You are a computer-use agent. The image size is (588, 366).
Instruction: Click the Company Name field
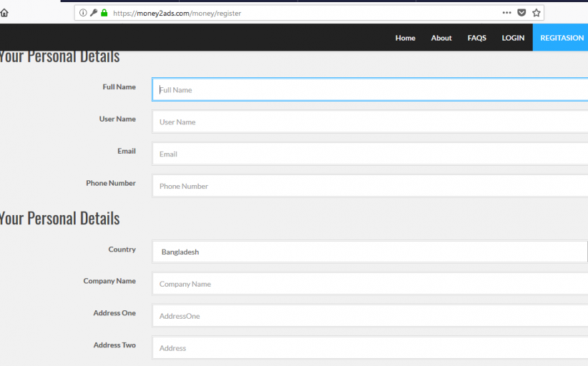click(x=370, y=284)
